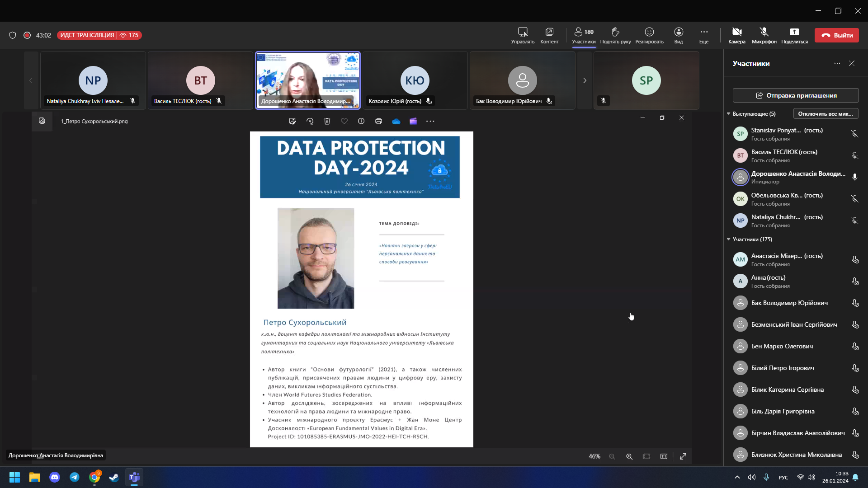Click the 46% zoom level indicator
This screenshot has height=488, width=868.
pyautogui.click(x=594, y=456)
